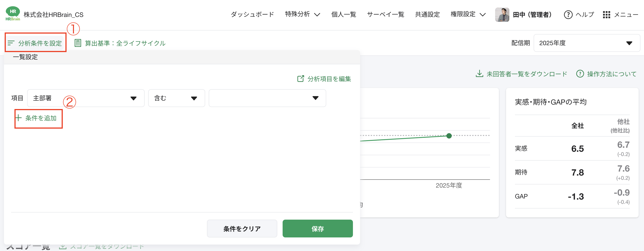Open 共通設定 from the top menu
644x251 pixels.
[427, 14]
